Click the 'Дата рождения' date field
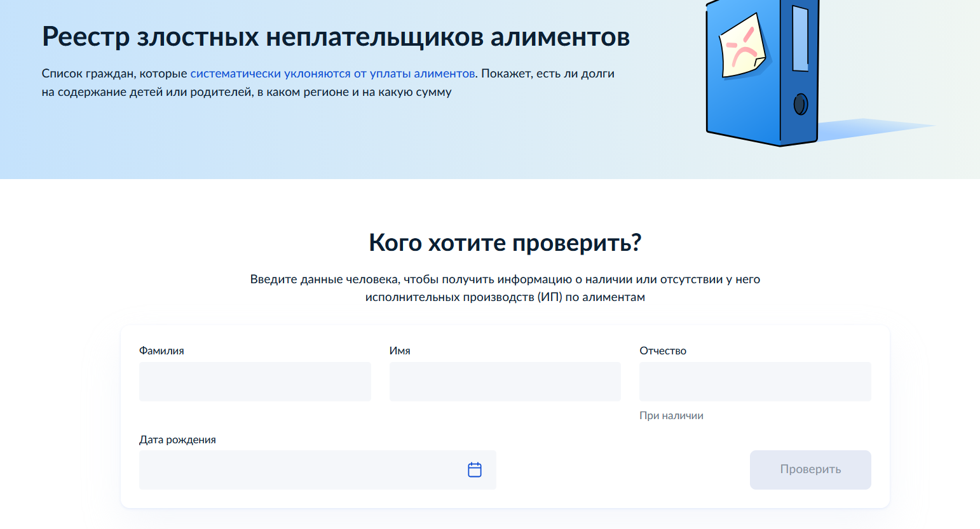Screen dimensions: 980x529 (x=299, y=470)
